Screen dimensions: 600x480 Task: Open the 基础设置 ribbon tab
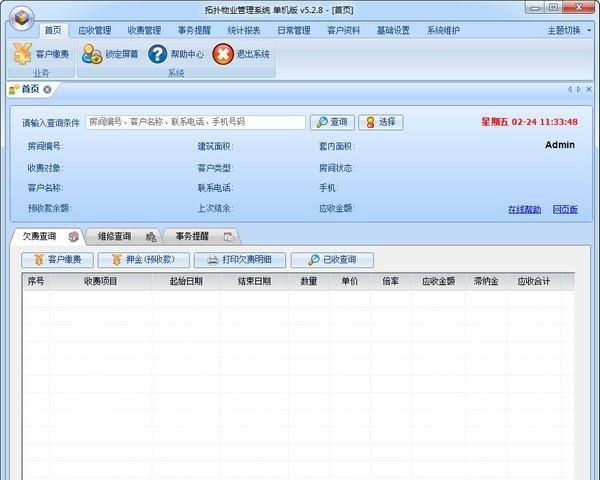[393, 30]
